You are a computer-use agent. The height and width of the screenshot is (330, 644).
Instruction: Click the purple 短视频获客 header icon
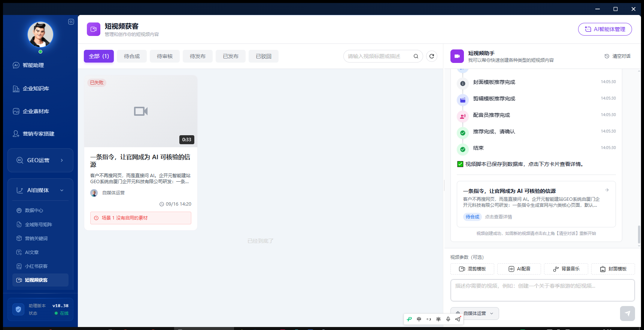pyautogui.click(x=94, y=29)
